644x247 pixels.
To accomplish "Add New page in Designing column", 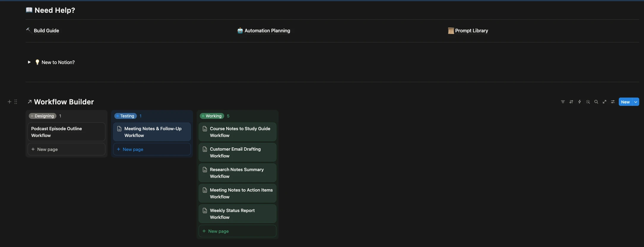I will (67, 149).
